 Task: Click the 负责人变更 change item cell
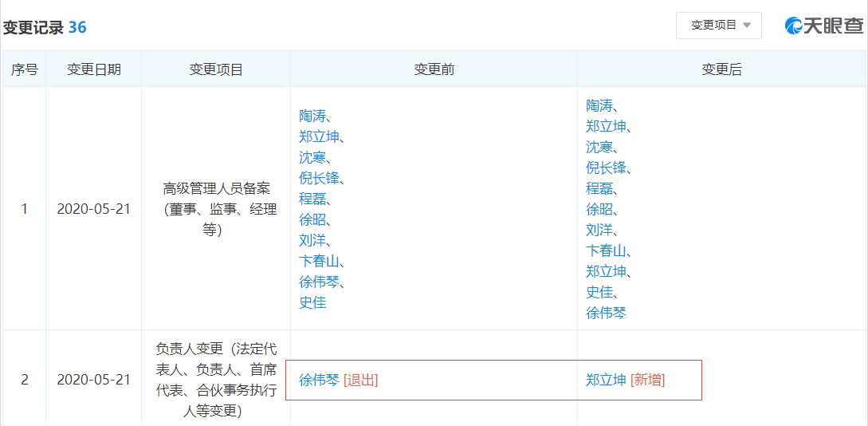(216, 380)
